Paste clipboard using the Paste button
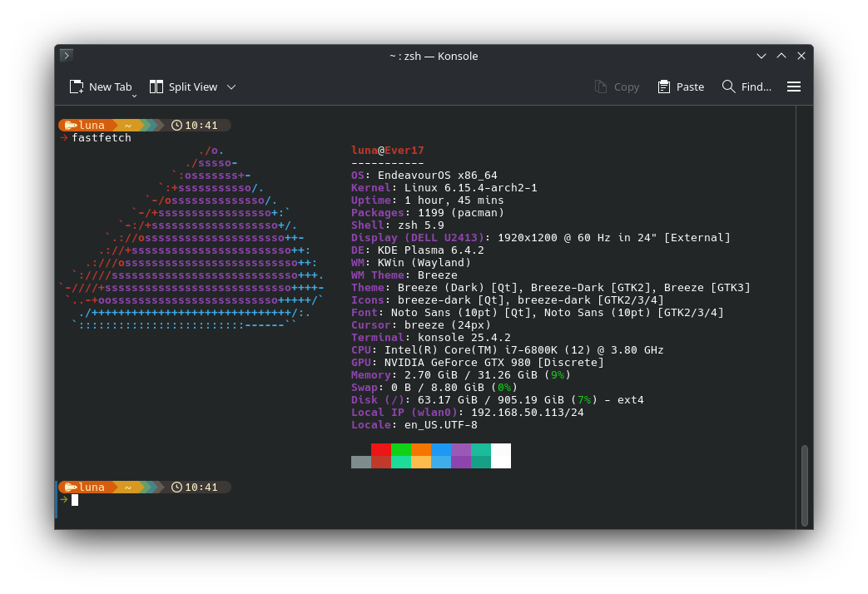Image resolution: width=868 pixels, height=594 pixels. [x=681, y=87]
